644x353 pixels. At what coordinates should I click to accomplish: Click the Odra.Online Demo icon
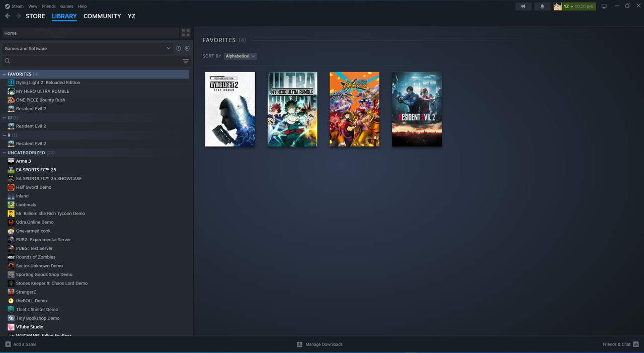click(x=11, y=222)
